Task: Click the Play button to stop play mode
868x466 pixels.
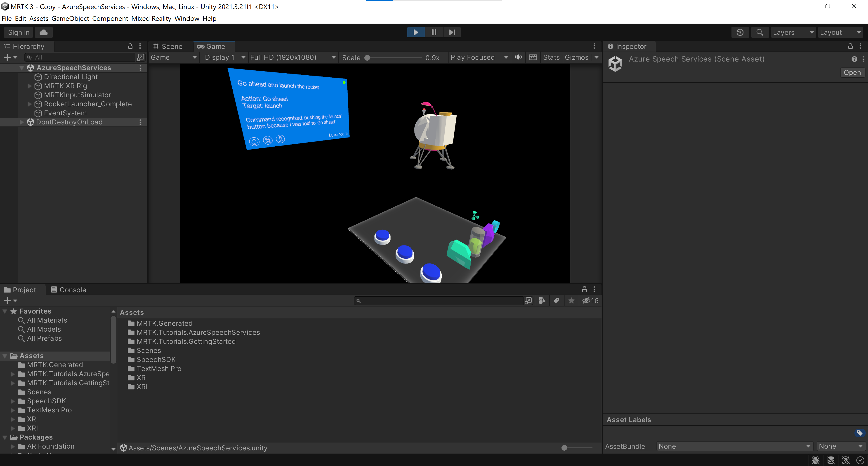Action: pos(416,32)
